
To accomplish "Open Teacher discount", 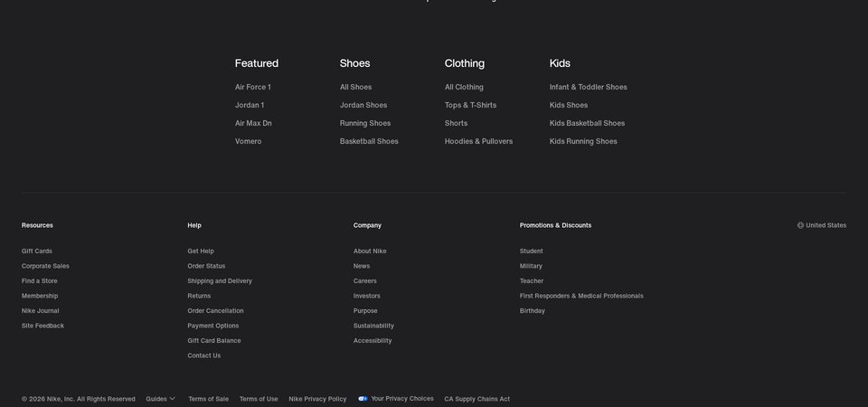I will [x=532, y=281].
